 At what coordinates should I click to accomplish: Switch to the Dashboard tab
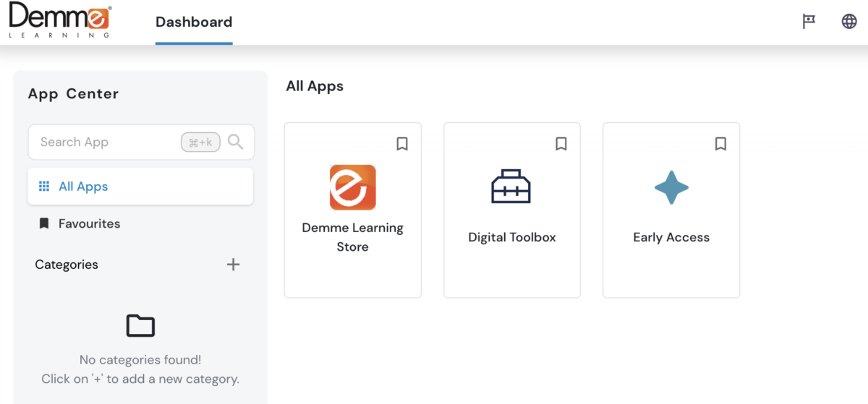coord(194,22)
